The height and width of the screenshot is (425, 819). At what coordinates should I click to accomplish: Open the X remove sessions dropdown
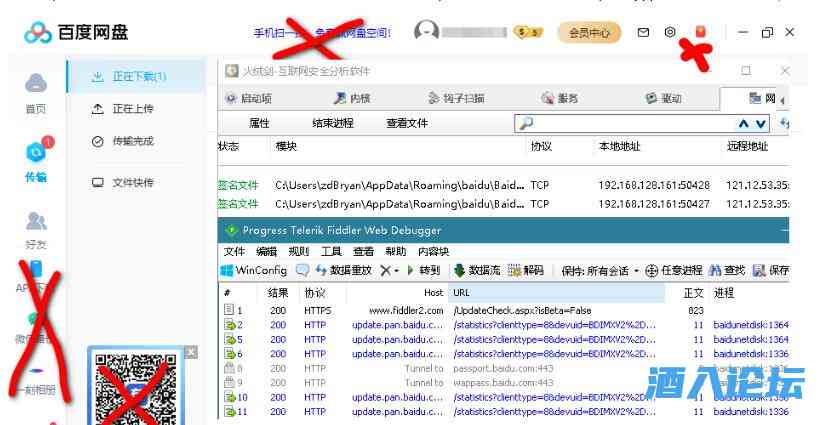[390, 270]
